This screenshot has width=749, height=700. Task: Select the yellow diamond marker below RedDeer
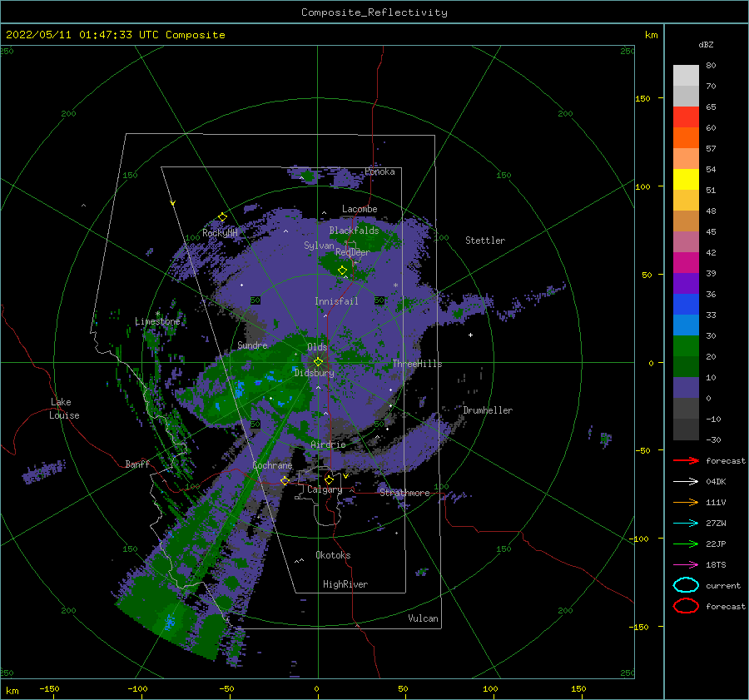click(343, 271)
